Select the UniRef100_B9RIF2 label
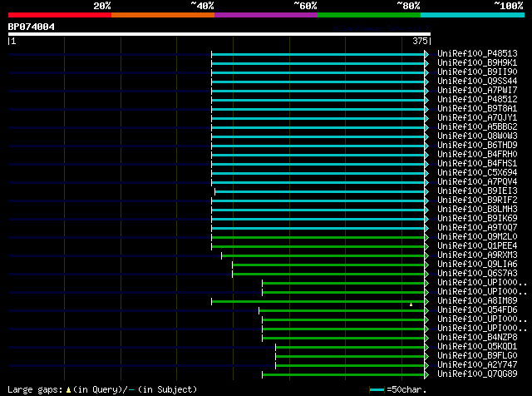 (x=477, y=200)
